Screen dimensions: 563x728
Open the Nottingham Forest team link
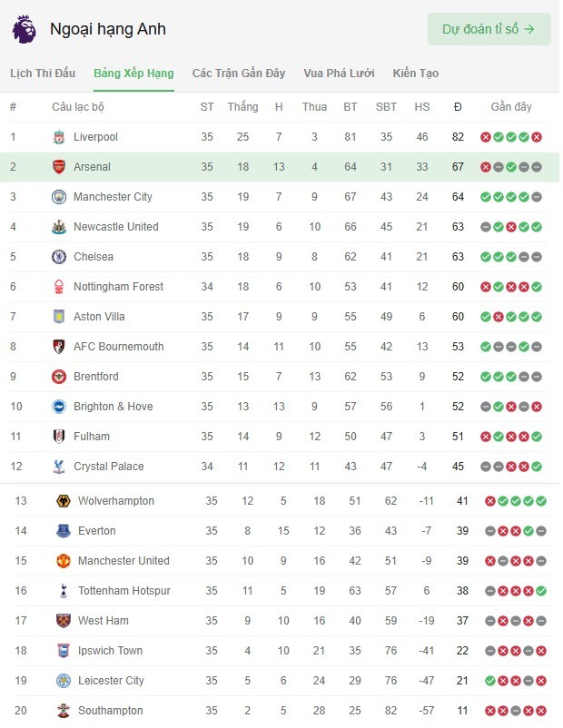tap(118, 287)
